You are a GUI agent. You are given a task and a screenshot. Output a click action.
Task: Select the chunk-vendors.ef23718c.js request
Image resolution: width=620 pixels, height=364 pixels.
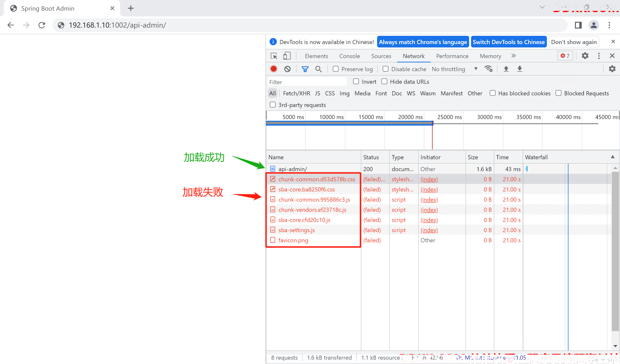(439, 210)
